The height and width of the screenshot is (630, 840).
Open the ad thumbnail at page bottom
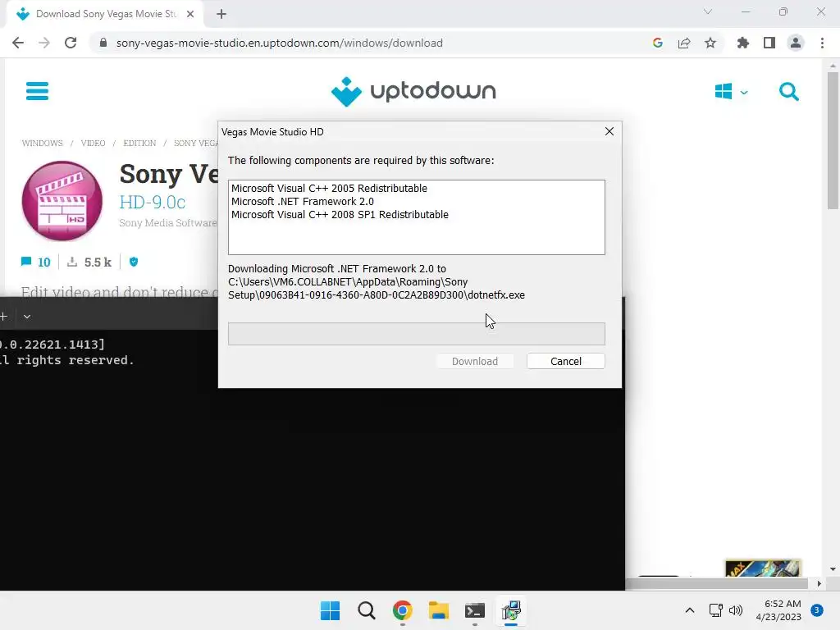pos(762,568)
